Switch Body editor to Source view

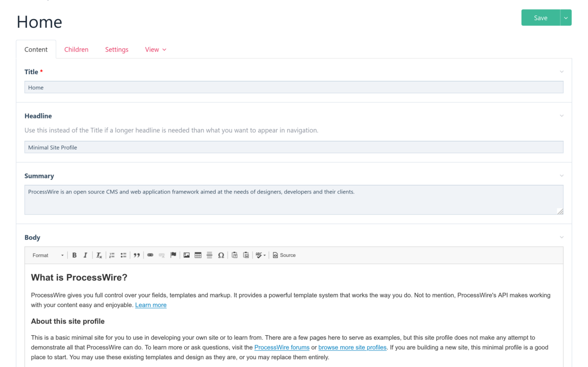tap(284, 256)
